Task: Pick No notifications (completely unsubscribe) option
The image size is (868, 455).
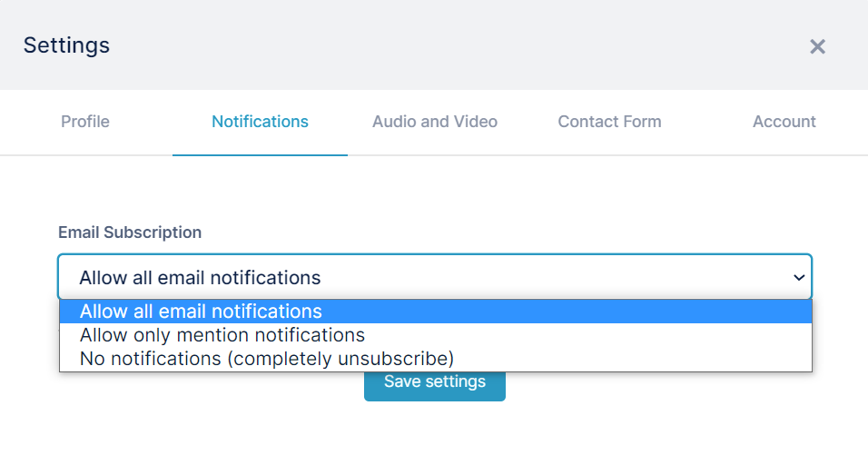Action: click(436, 360)
